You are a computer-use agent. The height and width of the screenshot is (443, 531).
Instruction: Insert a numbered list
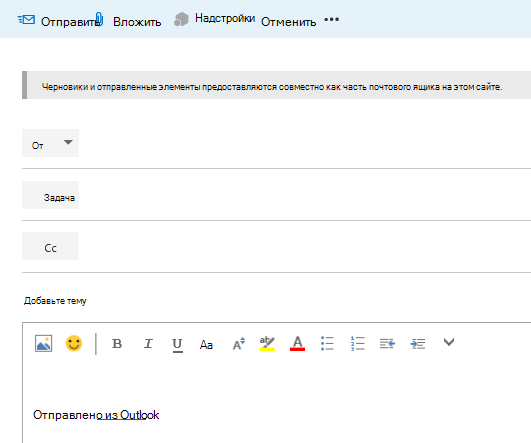(357, 343)
